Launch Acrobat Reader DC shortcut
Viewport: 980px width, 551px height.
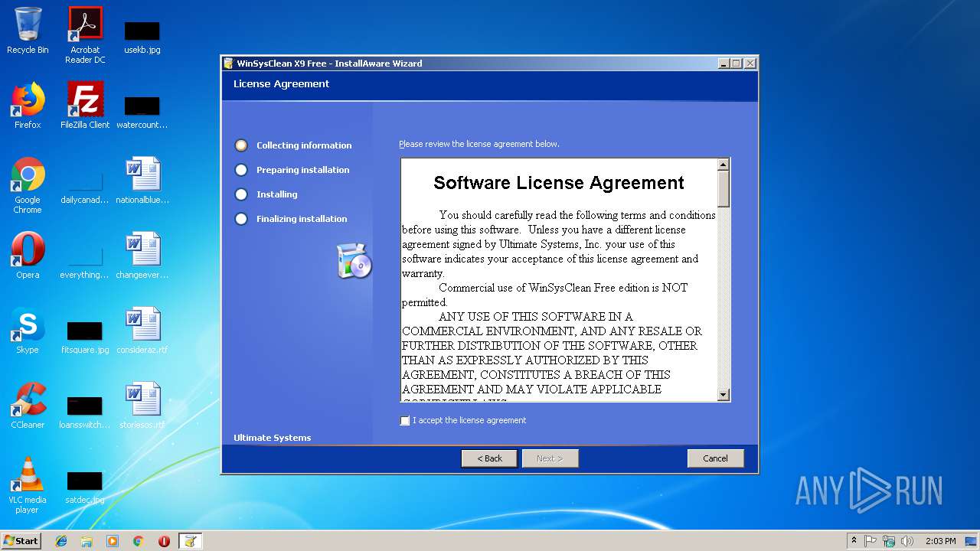pos(85,35)
